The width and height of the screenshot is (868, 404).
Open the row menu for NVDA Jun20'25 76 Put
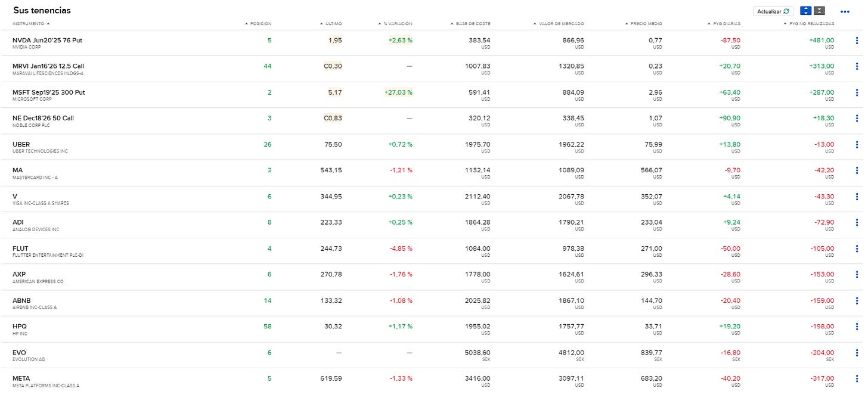click(857, 41)
